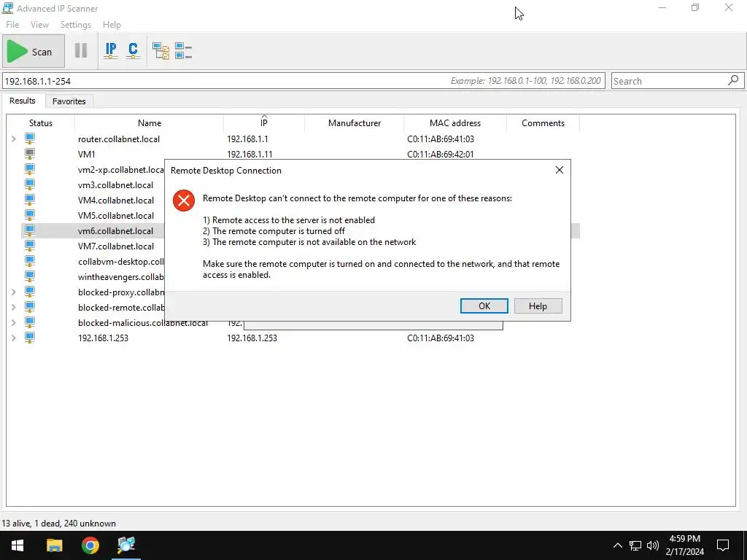Select VM7.collabnet.local in the list

coord(116,246)
